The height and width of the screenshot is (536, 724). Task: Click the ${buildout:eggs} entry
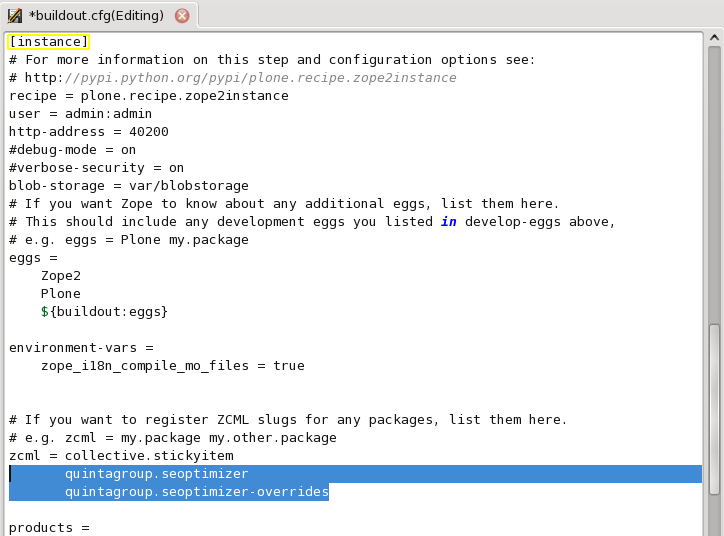pos(104,312)
